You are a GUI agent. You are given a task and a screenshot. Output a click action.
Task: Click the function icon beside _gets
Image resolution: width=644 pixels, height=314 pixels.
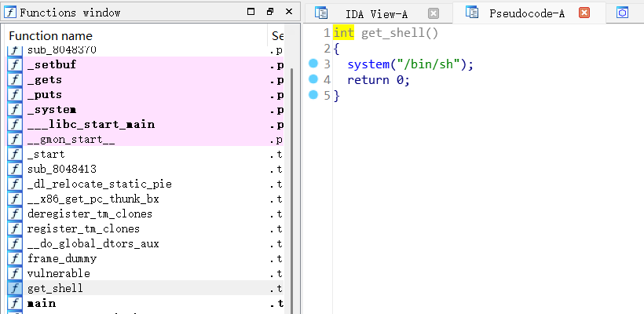coord(14,80)
